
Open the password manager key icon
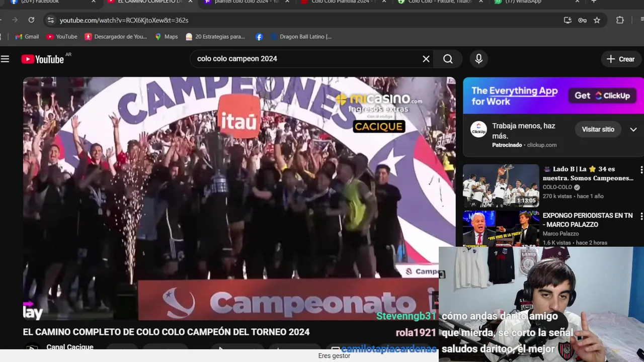[x=582, y=20]
